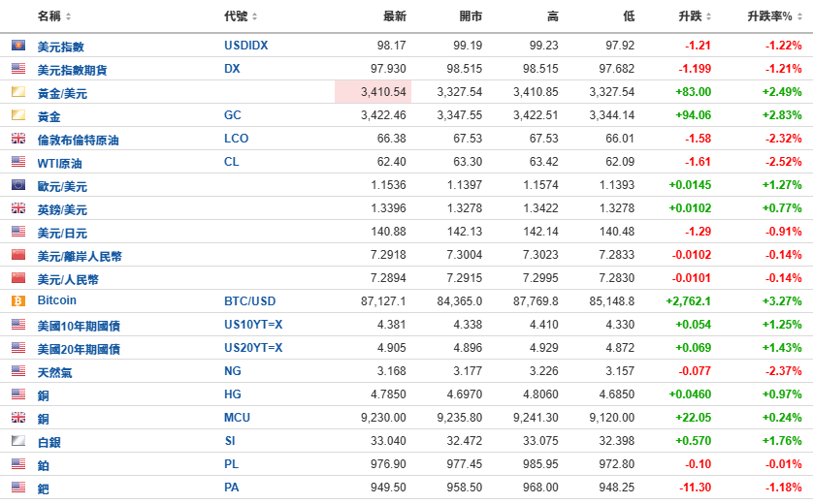Click highlighted 3,410.54 gold price cell
The width and height of the screenshot is (813, 504).
(x=374, y=92)
